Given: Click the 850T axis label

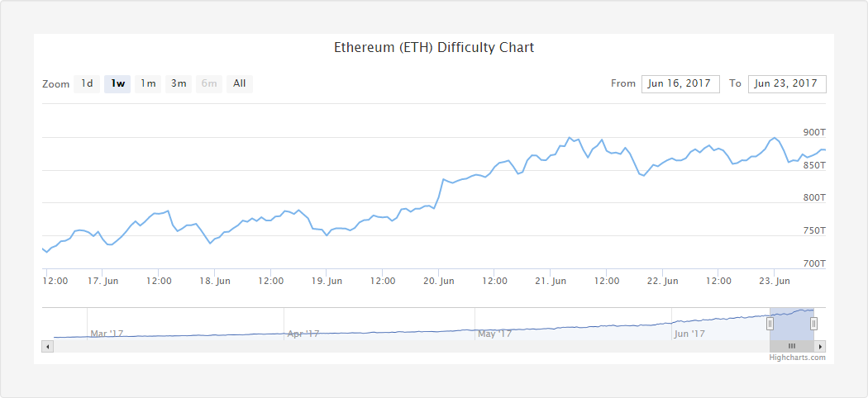Looking at the screenshot, I should (x=814, y=165).
